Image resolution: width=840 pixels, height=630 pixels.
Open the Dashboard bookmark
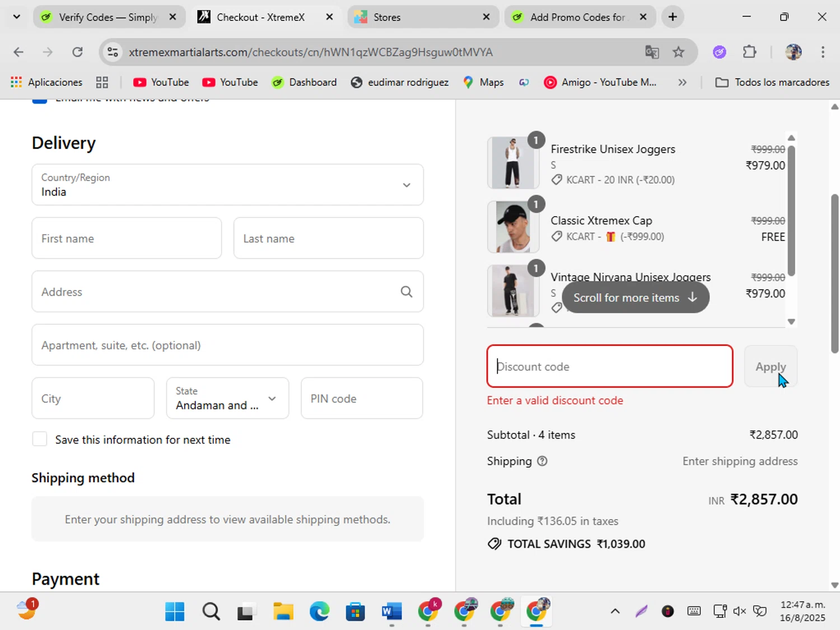304,82
